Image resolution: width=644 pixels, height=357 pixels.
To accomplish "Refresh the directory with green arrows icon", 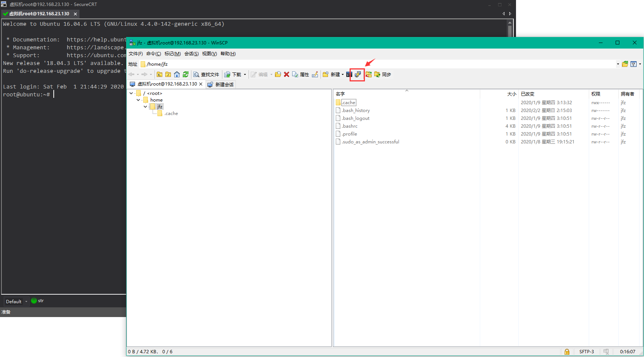I will coord(185,74).
